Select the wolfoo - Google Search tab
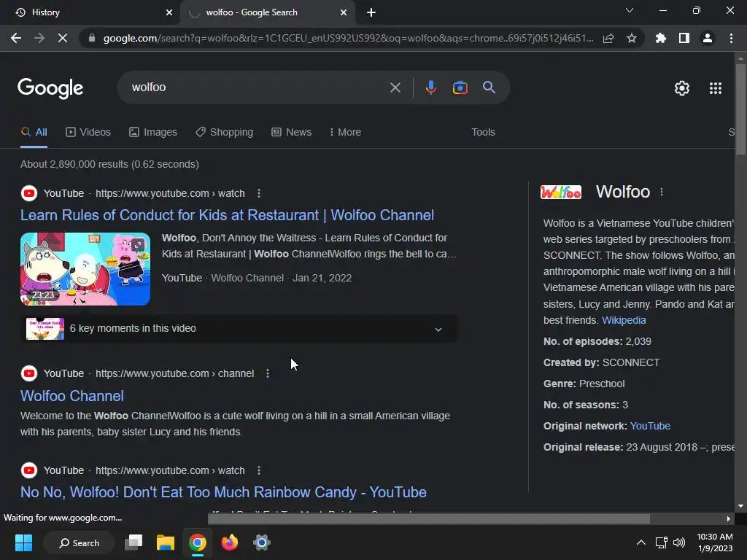Image resolution: width=747 pixels, height=560 pixels. click(x=267, y=12)
